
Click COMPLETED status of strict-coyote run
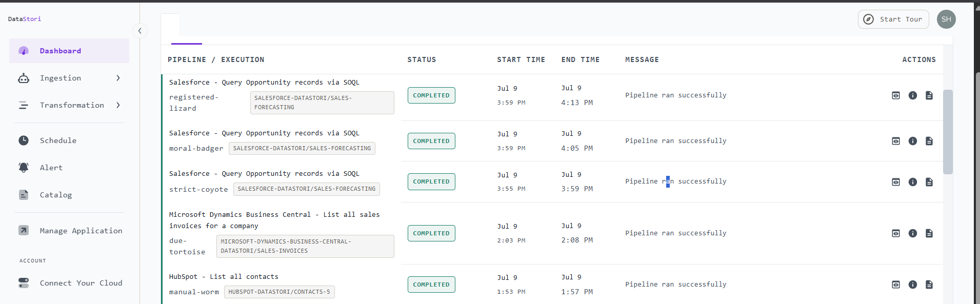tap(431, 181)
